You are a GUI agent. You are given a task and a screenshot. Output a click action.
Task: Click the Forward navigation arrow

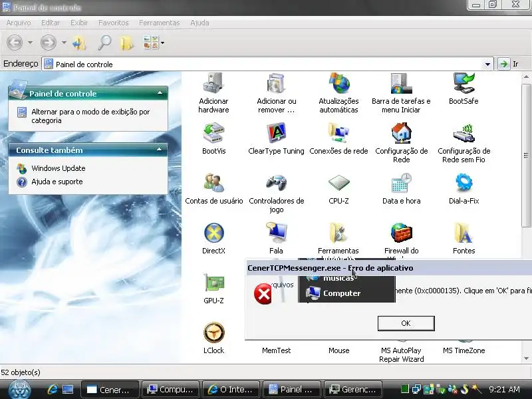48,43
